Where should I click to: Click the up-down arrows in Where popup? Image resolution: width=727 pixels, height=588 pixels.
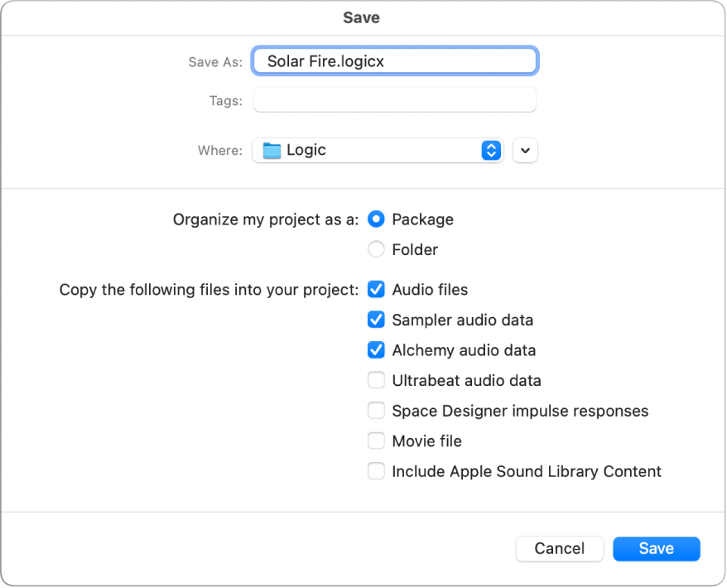click(491, 150)
